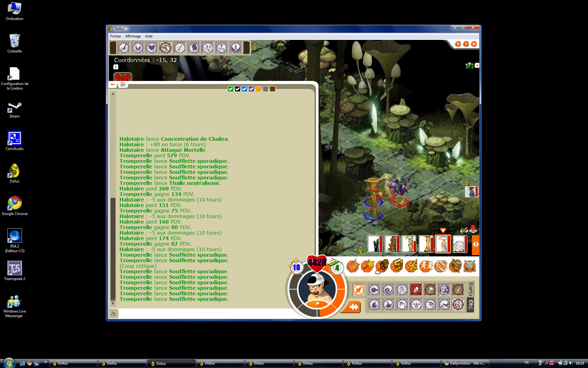Click the chat scrollbar up arrow

[x=113, y=94]
